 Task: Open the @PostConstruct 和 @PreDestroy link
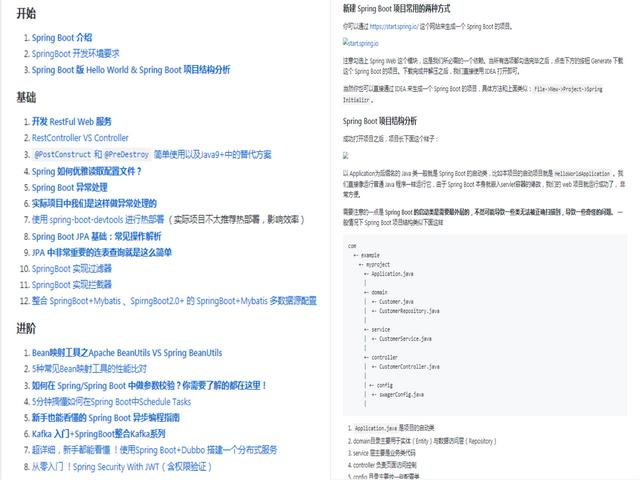(x=152, y=155)
